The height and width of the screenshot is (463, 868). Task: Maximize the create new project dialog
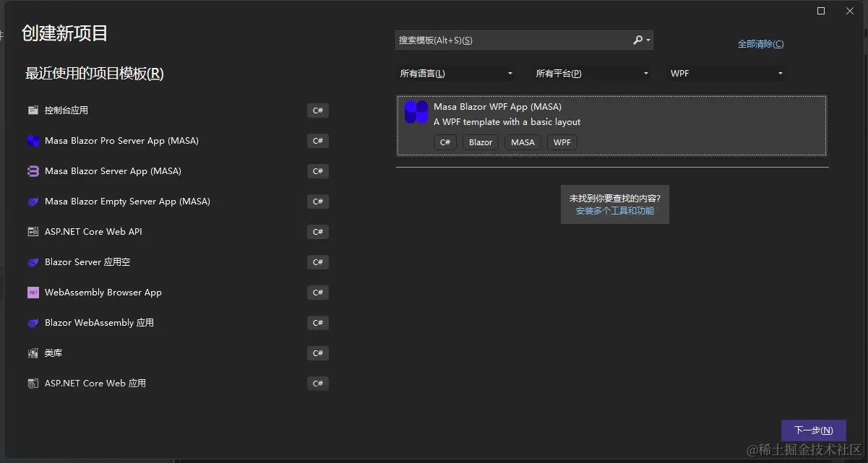[x=821, y=11]
